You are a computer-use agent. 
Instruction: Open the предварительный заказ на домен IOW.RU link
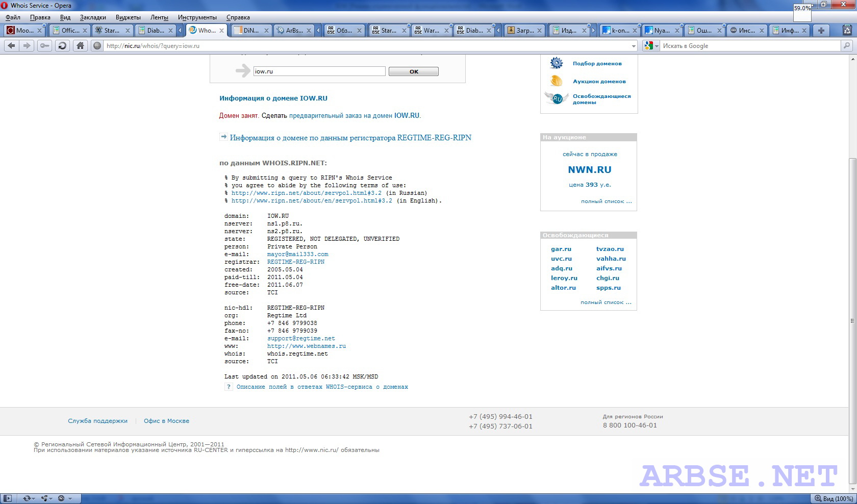(x=355, y=116)
